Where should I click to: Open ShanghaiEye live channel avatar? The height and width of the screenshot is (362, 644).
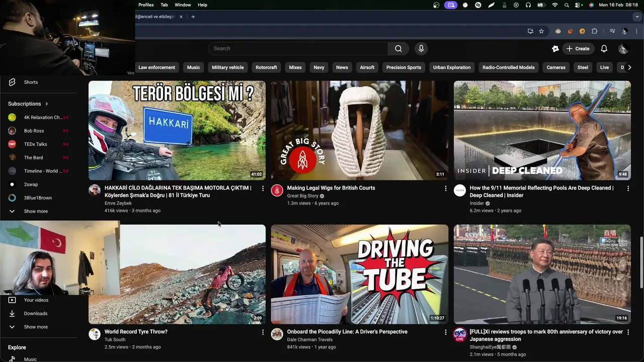[460, 334]
